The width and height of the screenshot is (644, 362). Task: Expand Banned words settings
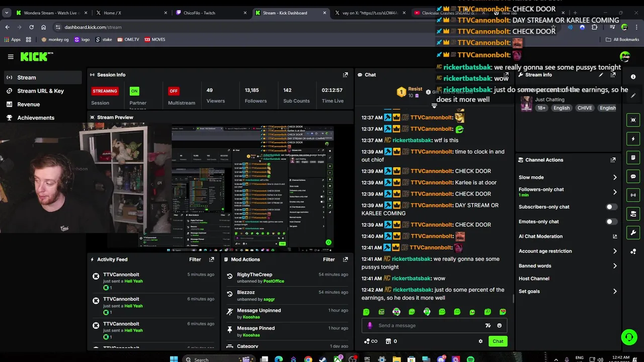tap(614, 266)
